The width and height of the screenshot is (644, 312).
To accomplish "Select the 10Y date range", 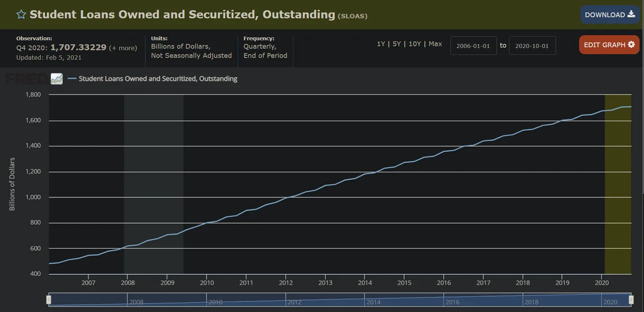I will click(415, 44).
